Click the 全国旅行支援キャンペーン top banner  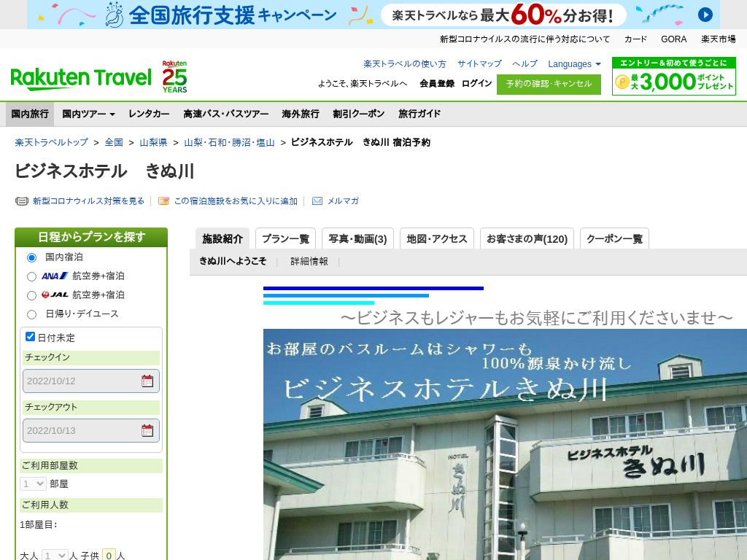pyautogui.click(x=373, y=15)
